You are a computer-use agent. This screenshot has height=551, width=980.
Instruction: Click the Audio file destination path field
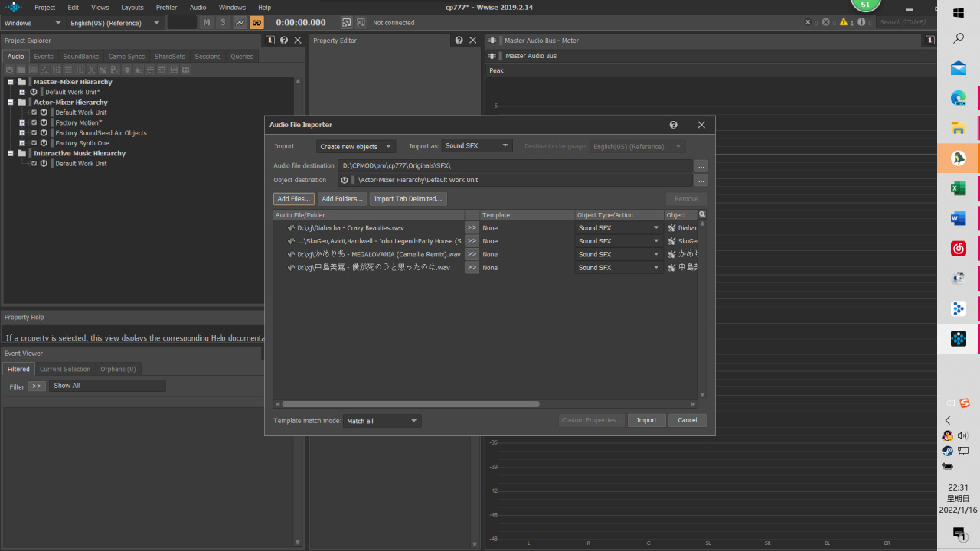point(515,165)
